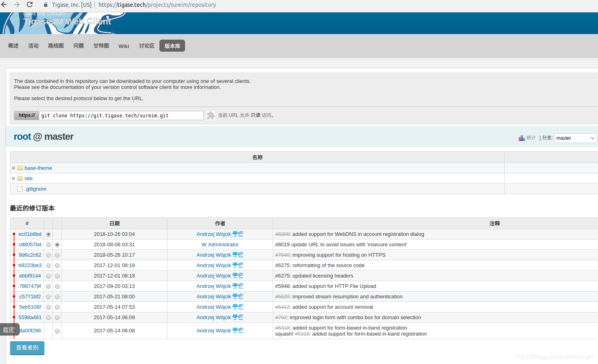Open struck-through issue #8300 link
598x364 pixels.
pos(282,234)
